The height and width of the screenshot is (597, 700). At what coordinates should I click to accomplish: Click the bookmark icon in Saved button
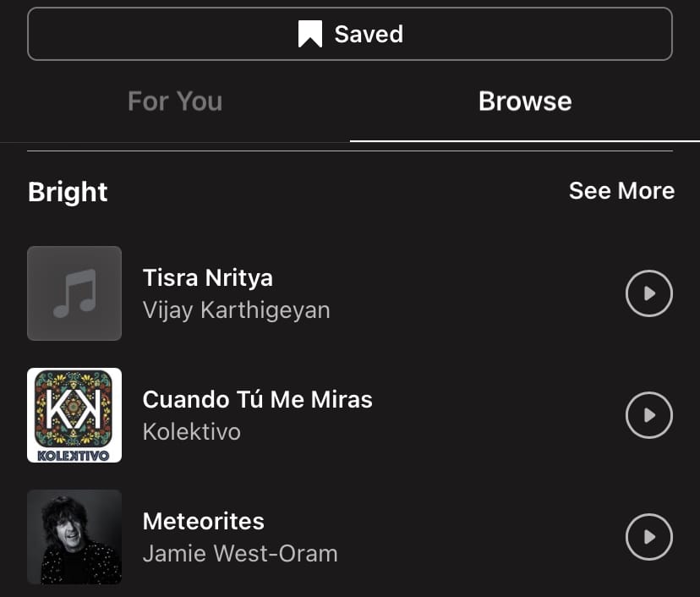click(x=310, y=35)
